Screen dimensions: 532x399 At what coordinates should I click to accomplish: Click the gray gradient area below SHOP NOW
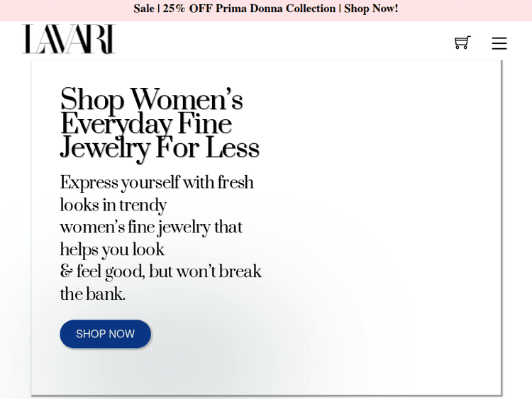pyautogui.click(x=177, y=372)
